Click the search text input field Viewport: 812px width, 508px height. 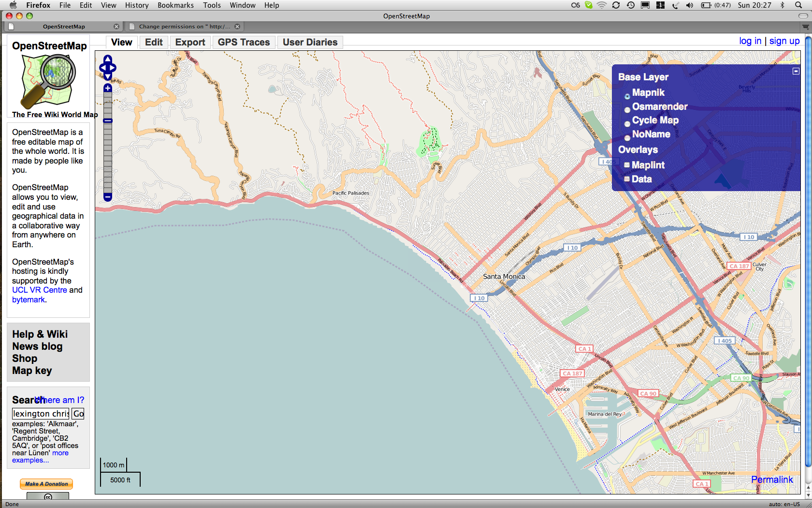[x=41, y=414]
